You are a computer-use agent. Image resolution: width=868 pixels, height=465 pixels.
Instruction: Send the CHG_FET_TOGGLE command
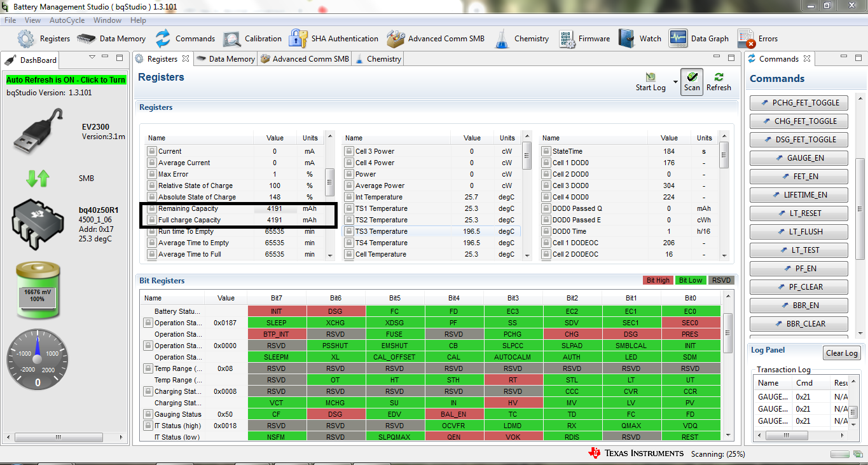click(799, 121)
